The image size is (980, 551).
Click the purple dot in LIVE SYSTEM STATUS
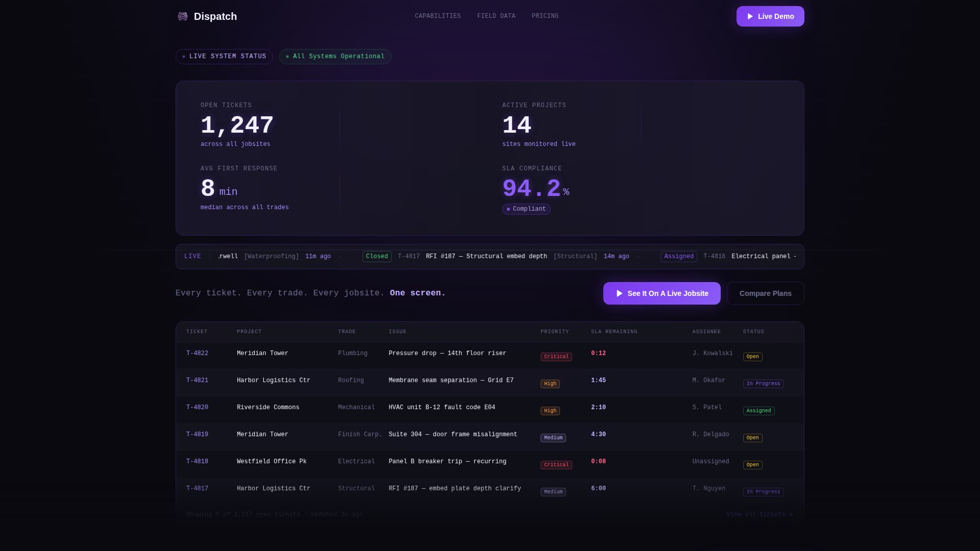184,57
